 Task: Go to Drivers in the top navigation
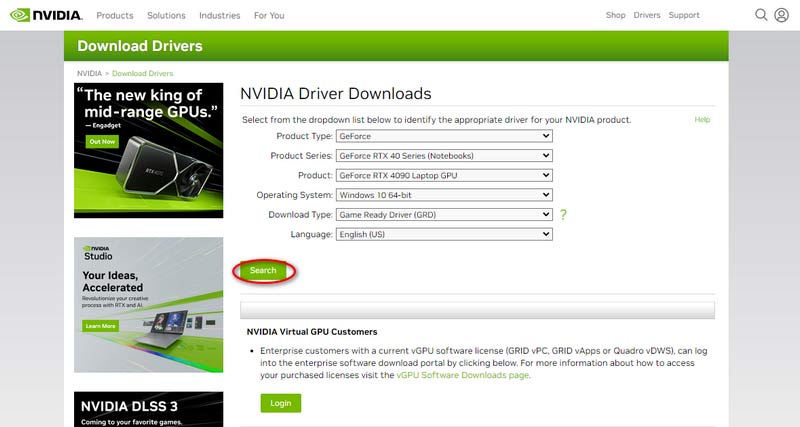coord(647,15)
